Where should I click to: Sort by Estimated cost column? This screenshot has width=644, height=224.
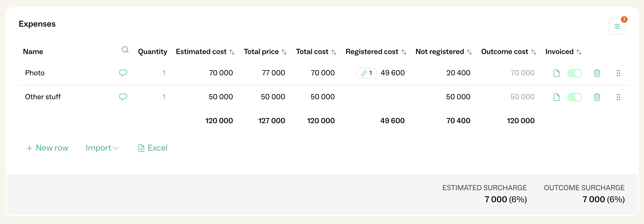(232, 52)
